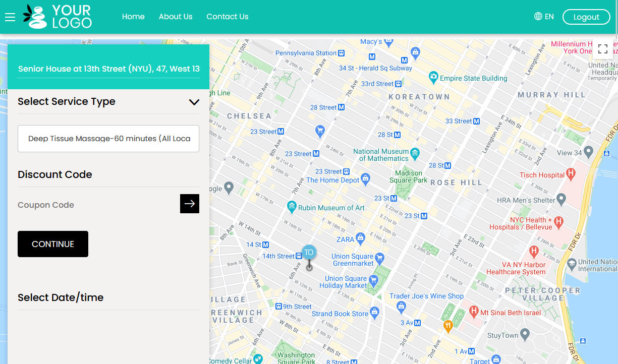Select The Home Depot shopping marker

(x=366, y=179)
